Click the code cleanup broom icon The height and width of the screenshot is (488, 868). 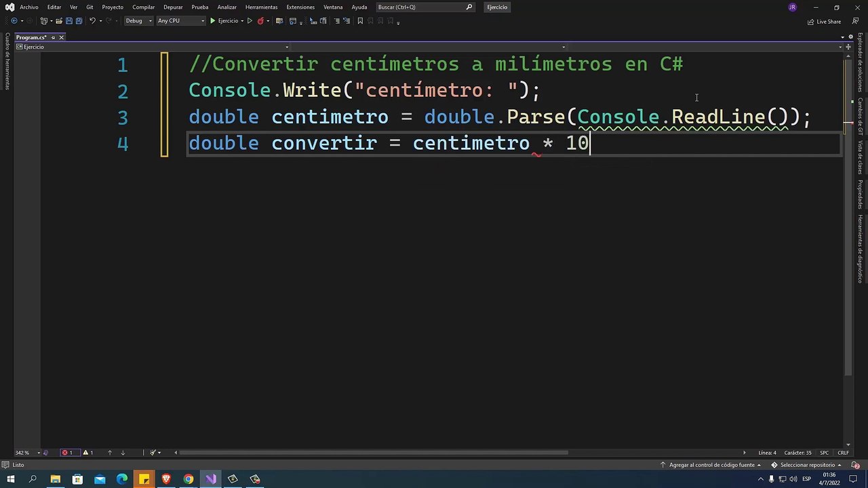153,453
